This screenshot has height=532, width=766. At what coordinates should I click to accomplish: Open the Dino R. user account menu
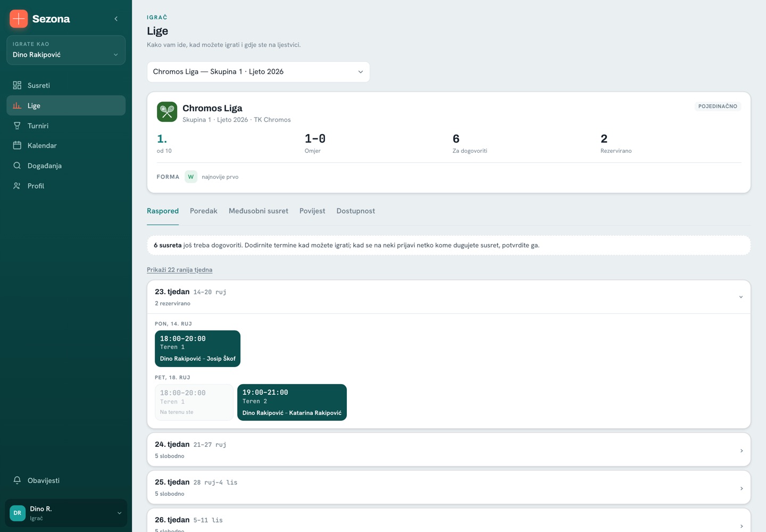coord(66,513)
